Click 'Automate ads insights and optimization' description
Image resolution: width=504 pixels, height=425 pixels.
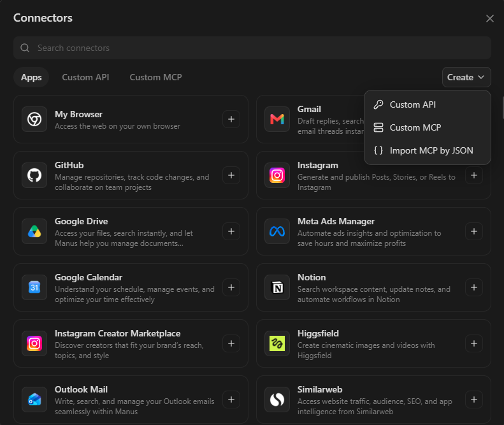click(370, 238)
